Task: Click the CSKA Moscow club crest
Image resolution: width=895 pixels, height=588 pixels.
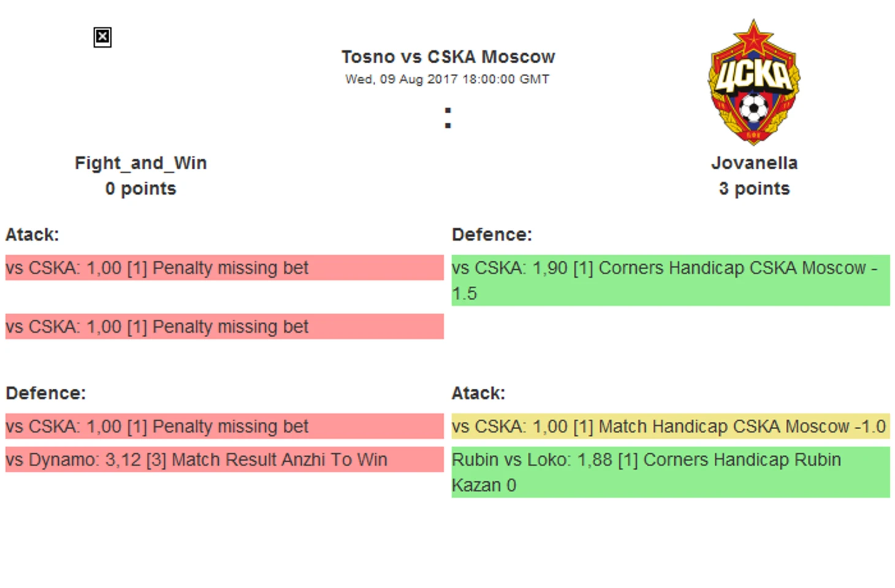Action: (754, 82)
